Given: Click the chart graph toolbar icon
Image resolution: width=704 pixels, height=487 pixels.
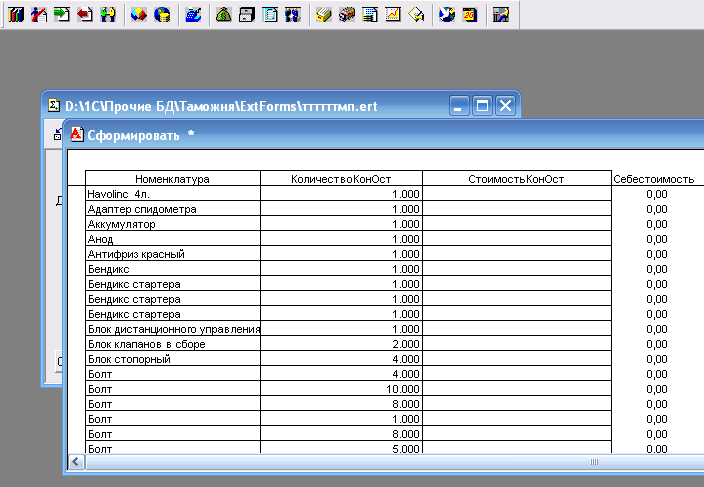Looking at the screenshot, I should (x=393, y=15).
